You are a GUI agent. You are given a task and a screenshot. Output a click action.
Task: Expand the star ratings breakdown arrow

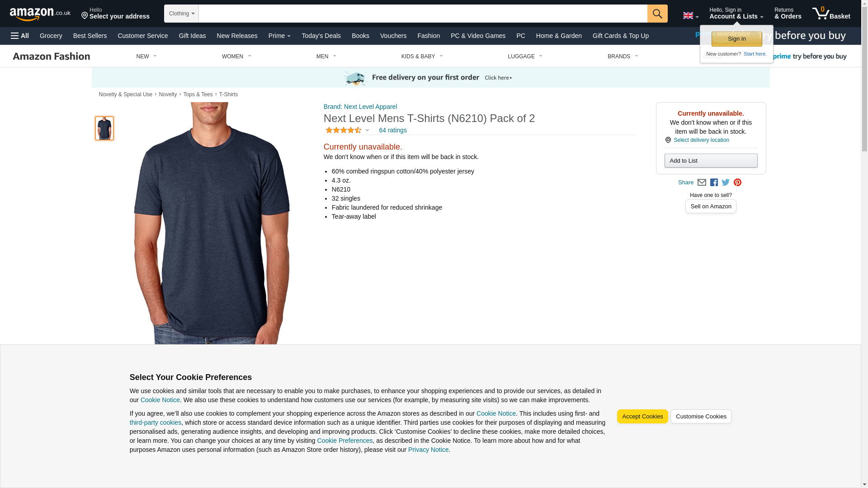tap(367, 131)
